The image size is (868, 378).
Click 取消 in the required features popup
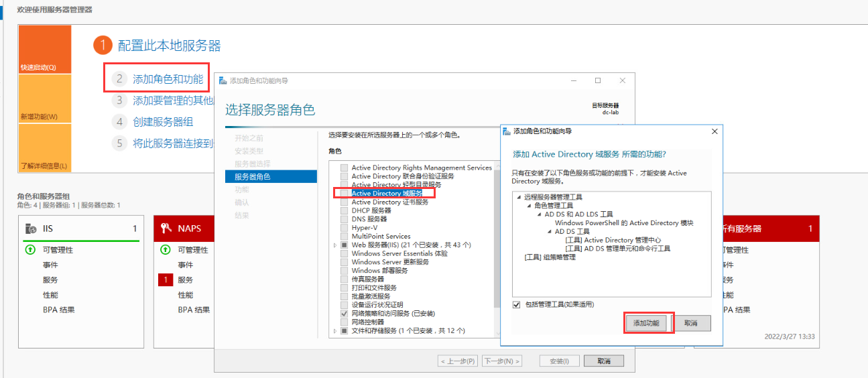tap(691, 323)
